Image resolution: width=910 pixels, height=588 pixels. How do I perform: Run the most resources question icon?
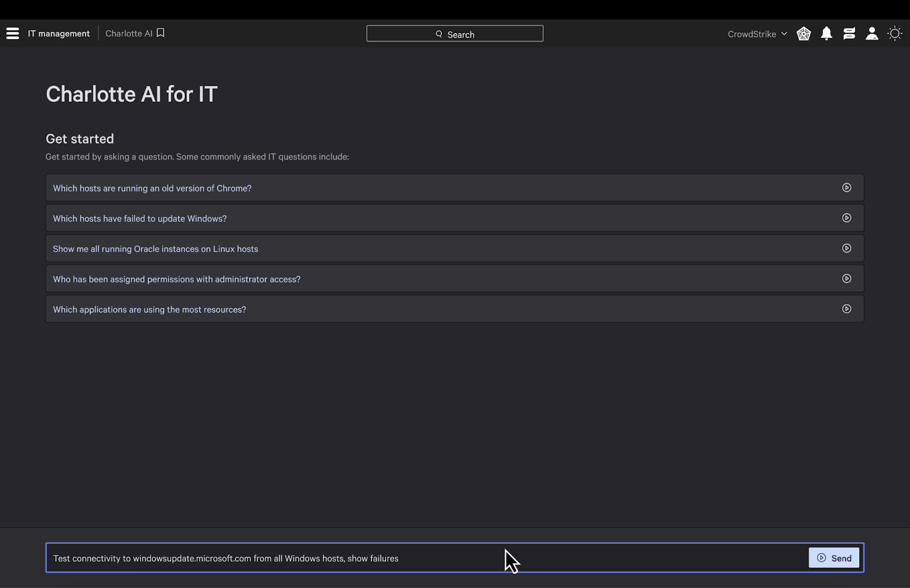pos(846,309)
